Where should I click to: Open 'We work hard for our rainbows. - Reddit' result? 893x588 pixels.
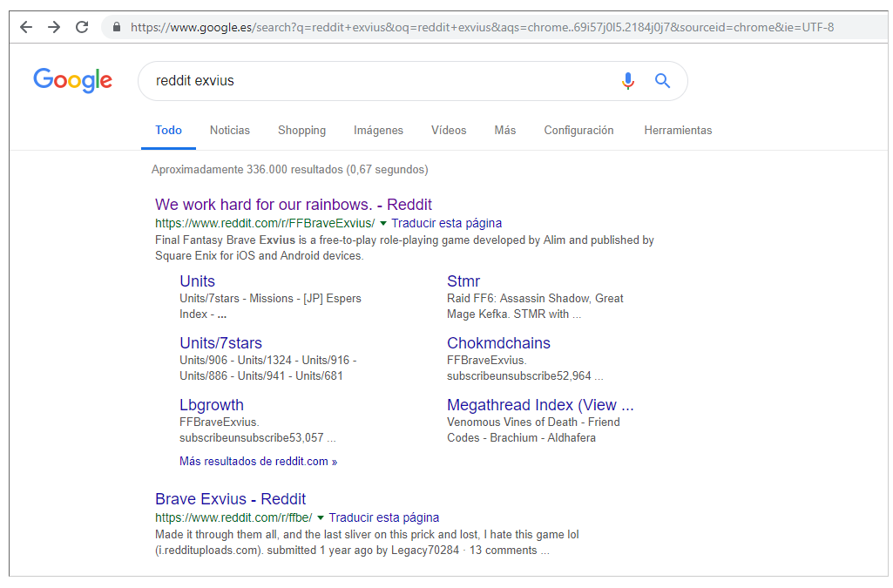pos(294,205)
